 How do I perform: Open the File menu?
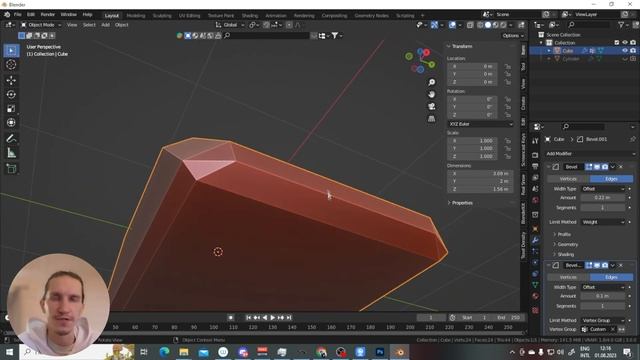pos(18,15)
